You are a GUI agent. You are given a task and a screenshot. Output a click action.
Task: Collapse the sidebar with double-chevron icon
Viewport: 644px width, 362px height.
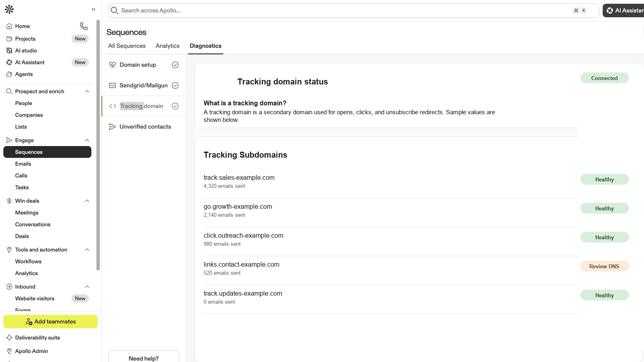93,9
